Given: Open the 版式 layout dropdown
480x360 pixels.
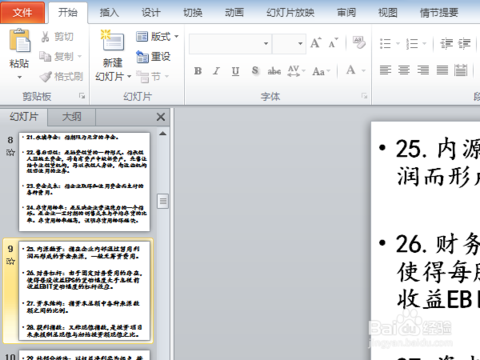Looking at the screenshot, I should click(x=157, y=36).
